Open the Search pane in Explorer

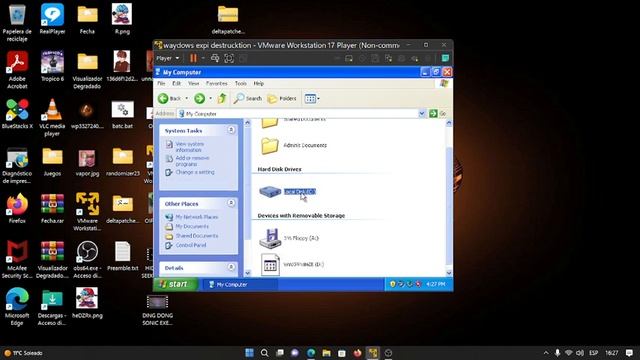(247, 98)
